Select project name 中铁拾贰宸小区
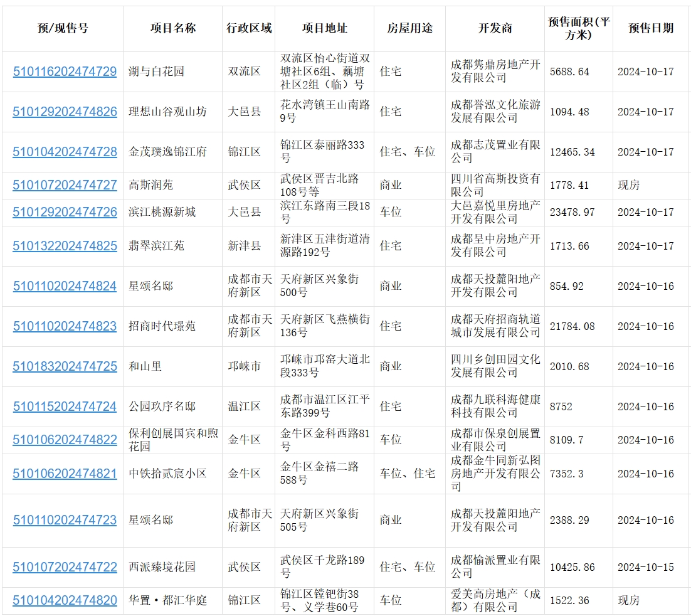This screenshot has width=691, height=616. pyautogui.click(x=167, y=474)
